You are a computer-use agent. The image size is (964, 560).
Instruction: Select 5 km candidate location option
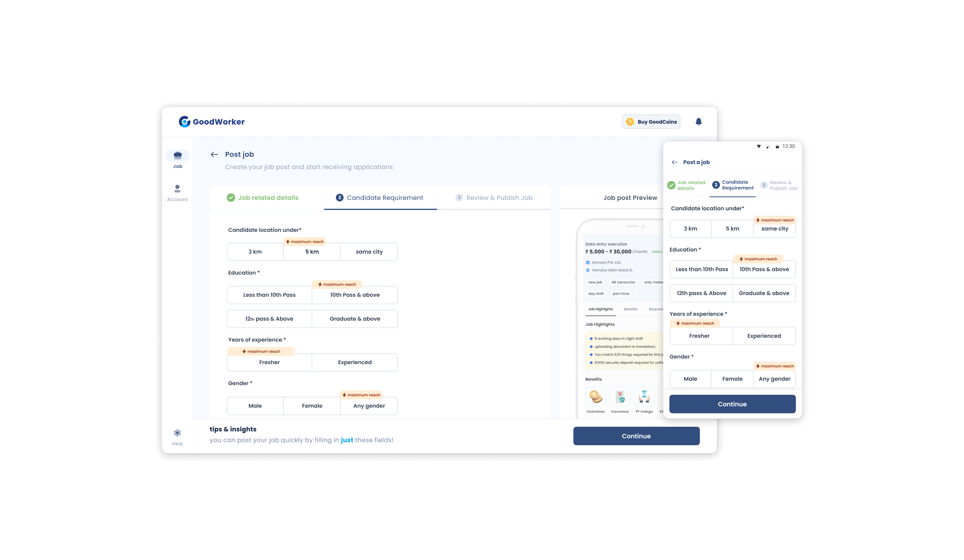tap(312, 252)
